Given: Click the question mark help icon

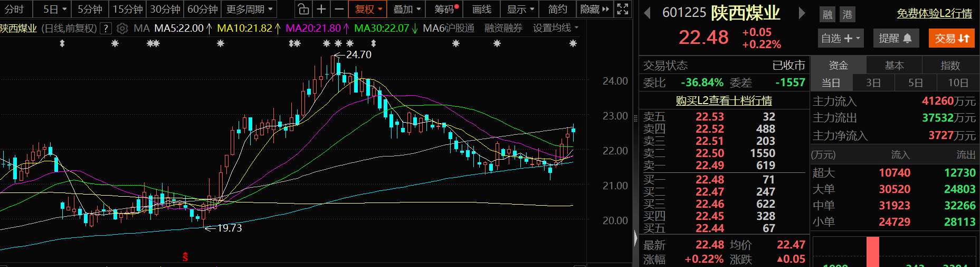Looking at the screenshot, I should [x=106, y=28].
